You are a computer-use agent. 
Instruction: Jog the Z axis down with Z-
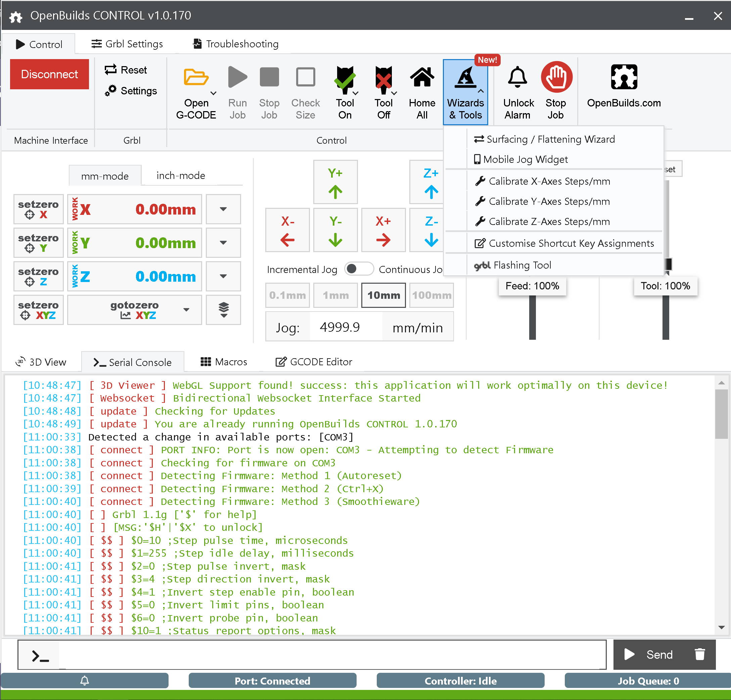pos(427,230)
